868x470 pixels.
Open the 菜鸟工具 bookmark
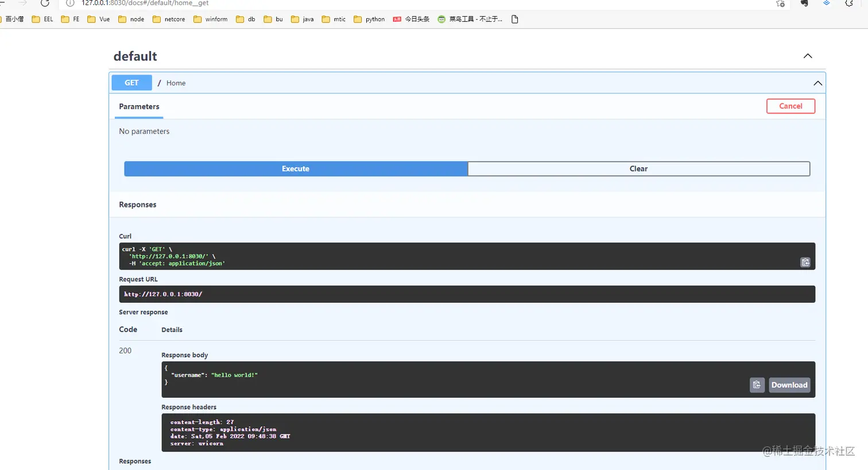pyautogui.click(x=470, y=19)
